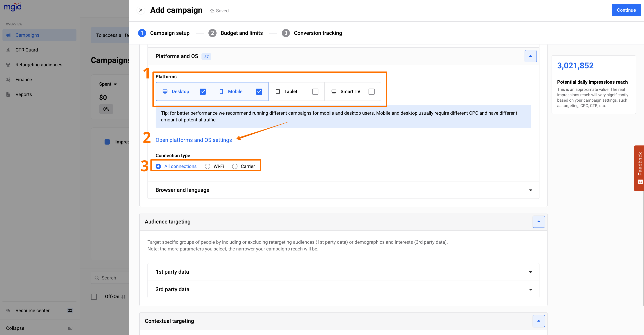Open platforms and OS settings link

click(x=194, y=140)
